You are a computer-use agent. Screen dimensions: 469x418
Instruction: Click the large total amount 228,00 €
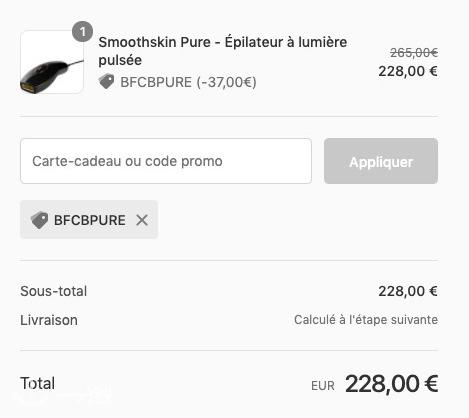coord(391,384)
